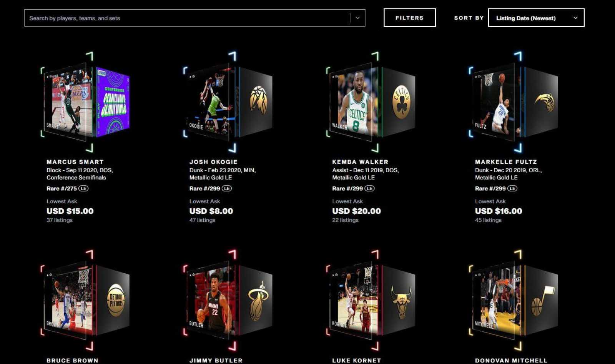Click the LE badge next to Rare #/275
The width and height of the screenshot is (615, 364).
click(x=83, y=188)
